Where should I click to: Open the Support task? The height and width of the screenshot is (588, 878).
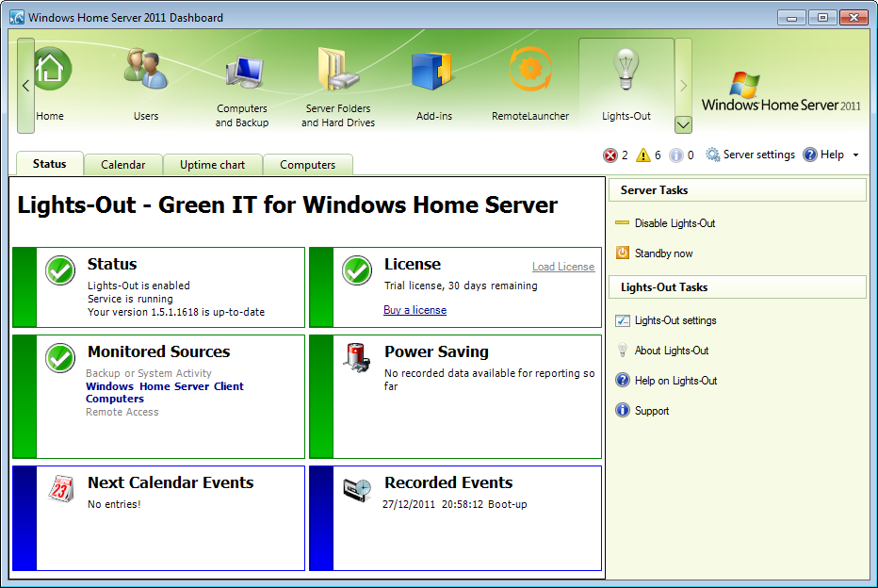652,411
